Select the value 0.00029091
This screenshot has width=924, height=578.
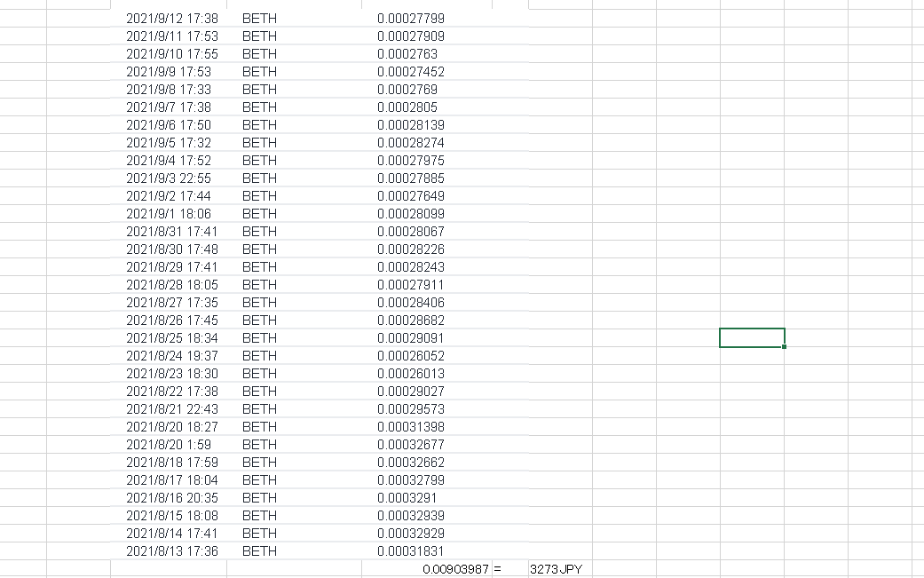(411, 338)
